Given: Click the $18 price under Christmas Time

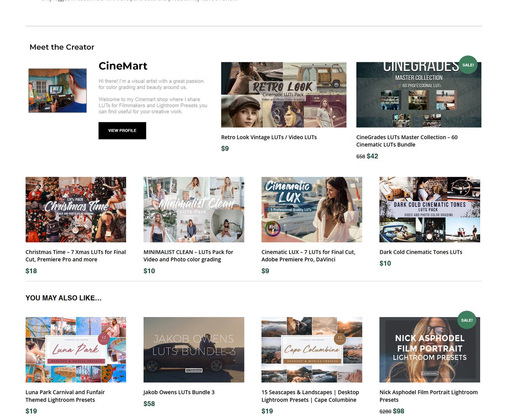Looking at the screenshot, I should tap(31, 271).
